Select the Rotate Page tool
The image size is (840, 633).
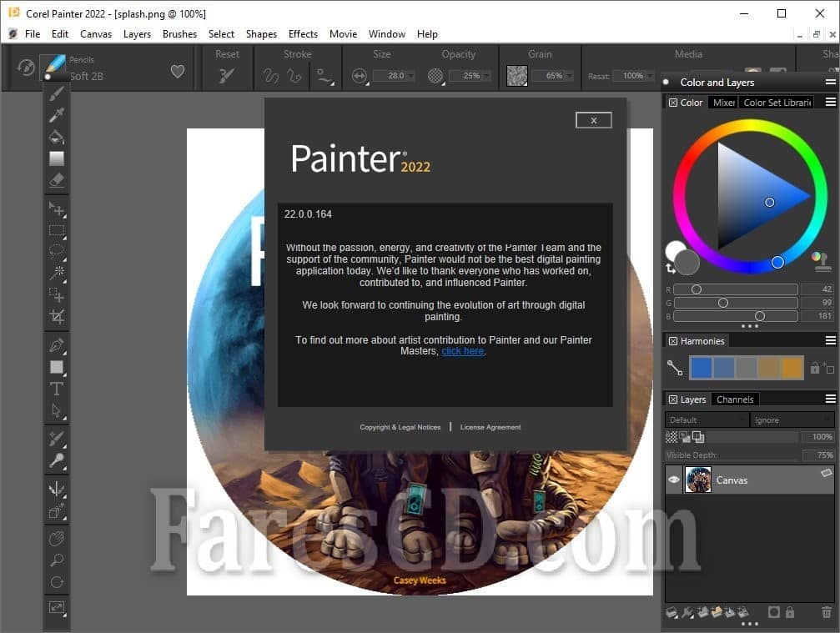click(56, 582)
